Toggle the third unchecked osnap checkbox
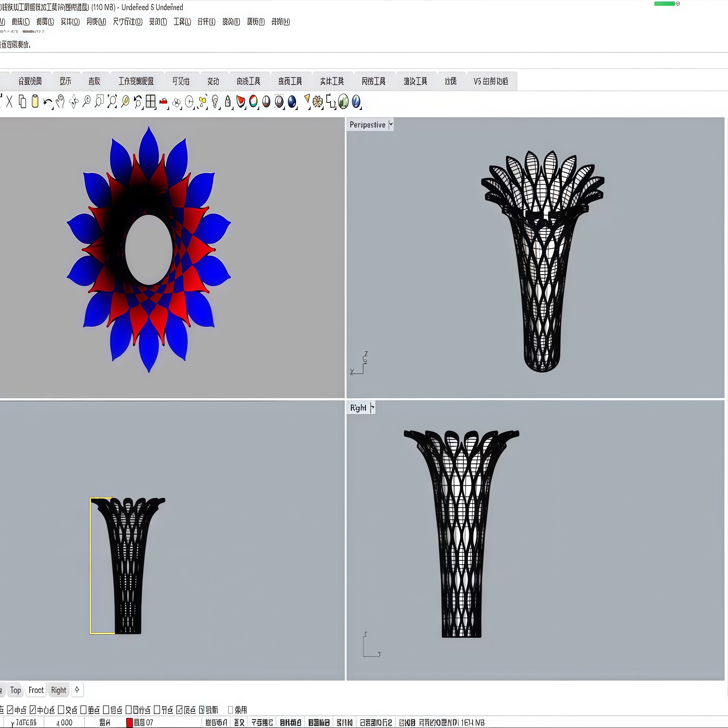Viewport: 728px width, 728px height. (106, 710)
